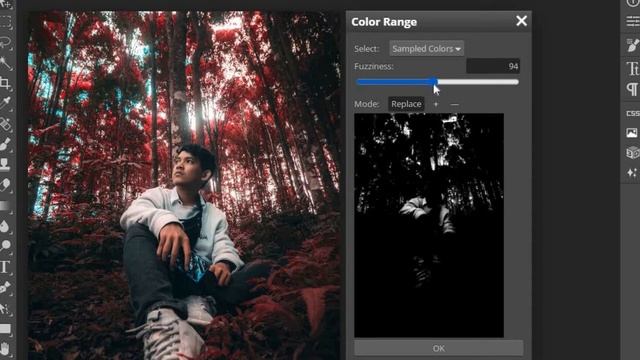Click the Fuzziness slider handle
The image size is (640, 360).
(435, 82)
